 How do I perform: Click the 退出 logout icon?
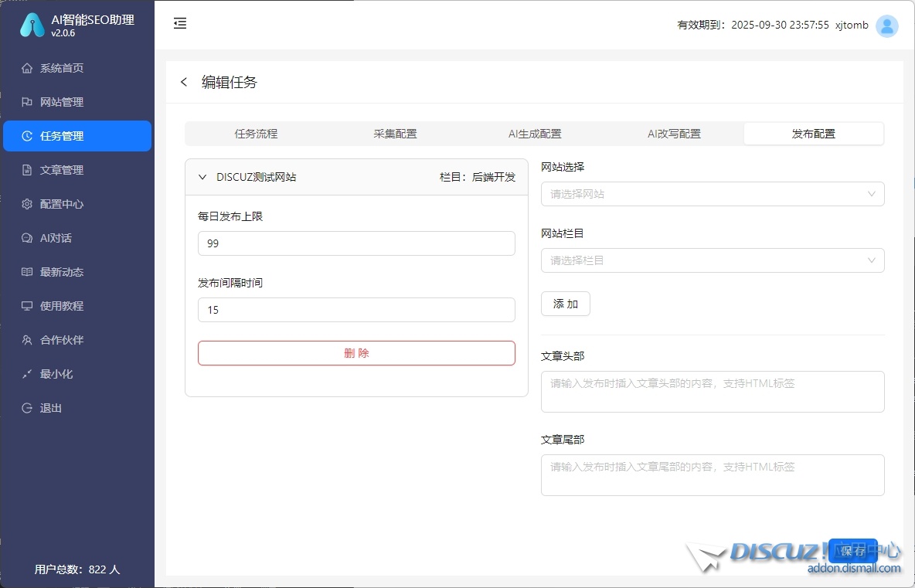(27, 408)
